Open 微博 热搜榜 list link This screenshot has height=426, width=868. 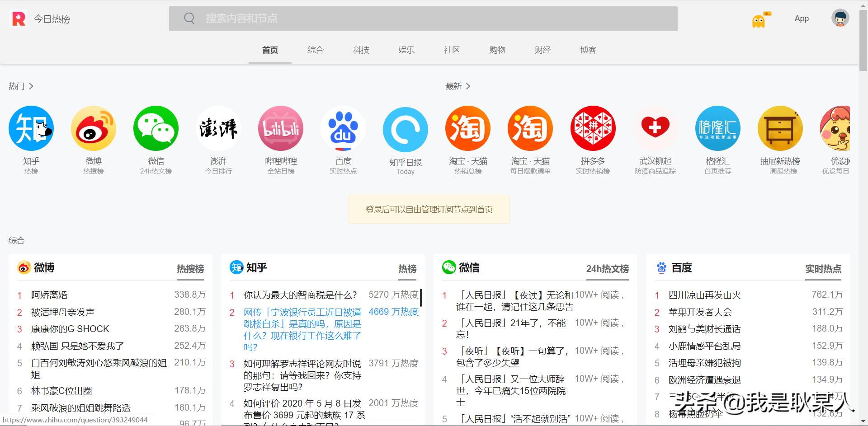point(190,269)
